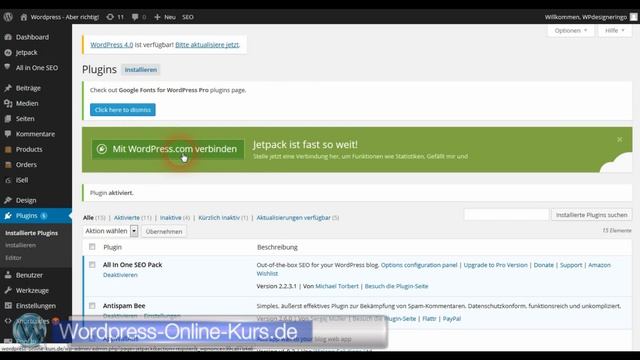Click the Orders sidebar icon
Image resolution: width=640 pixels, height=360 pixels.
(x=8, y=165)
